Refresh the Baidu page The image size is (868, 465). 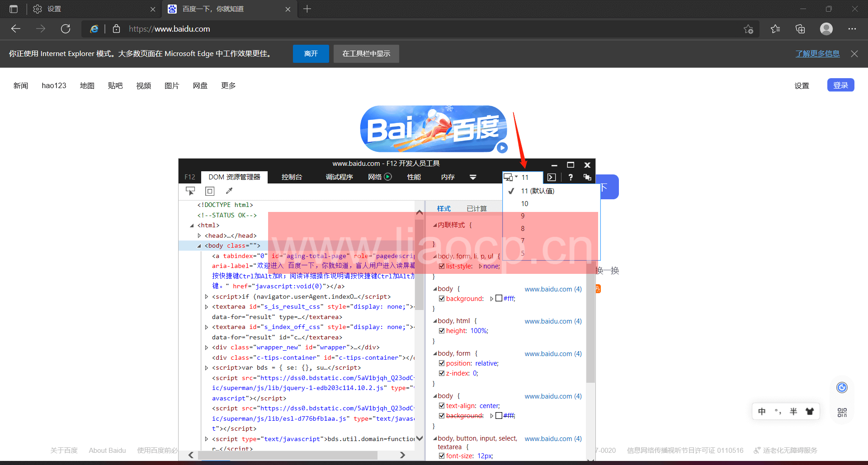(66, 29)
